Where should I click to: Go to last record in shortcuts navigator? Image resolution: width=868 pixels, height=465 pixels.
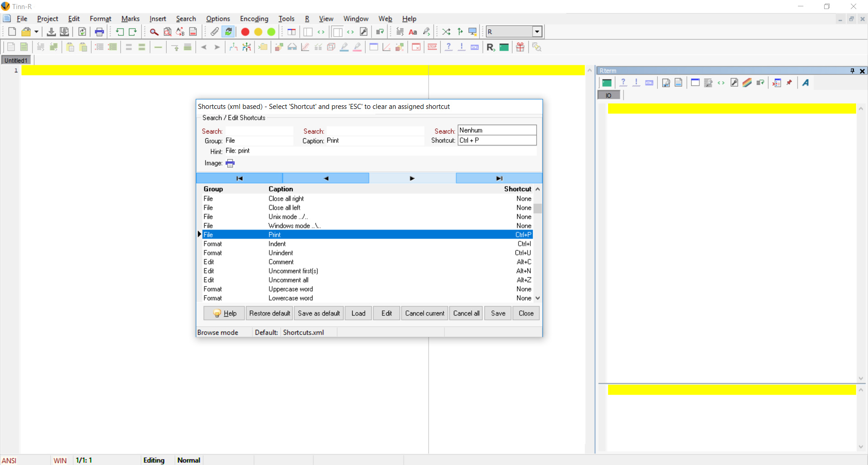coord(499,178)
